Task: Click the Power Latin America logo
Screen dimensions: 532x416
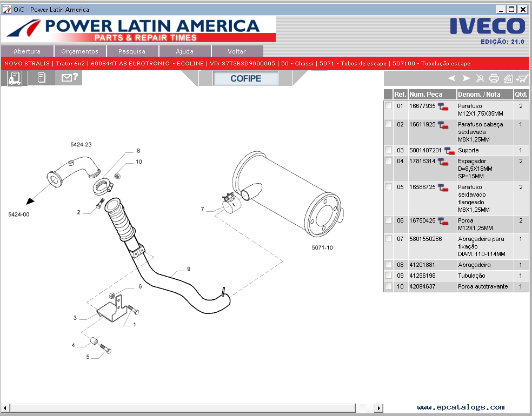Action: tap(139, 29)
